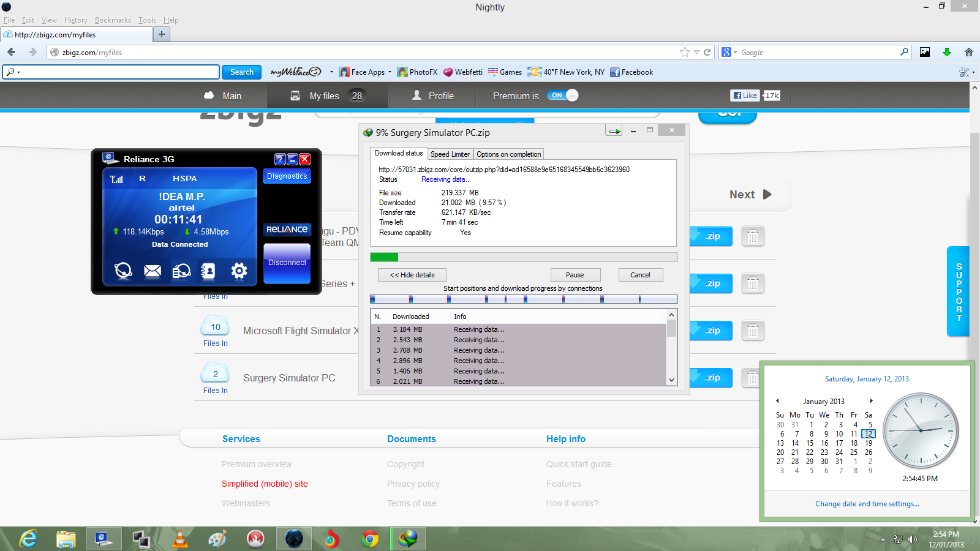Click the Reliance 3G help question-mark icon
Image resolution: width=980 pixels, height=551 pixels.
pyautogui.click(x=280, y=159)
